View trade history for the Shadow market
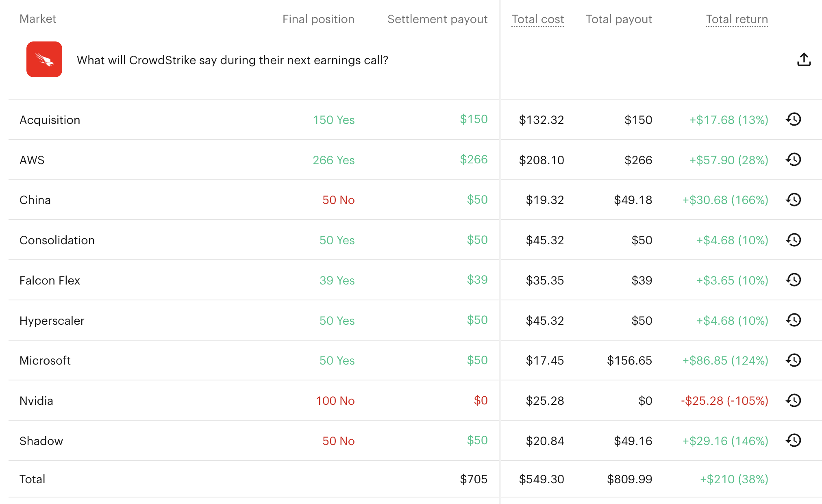Image resolution: width=822 pixels, height=504 pixels. click(x=793, y=441)
